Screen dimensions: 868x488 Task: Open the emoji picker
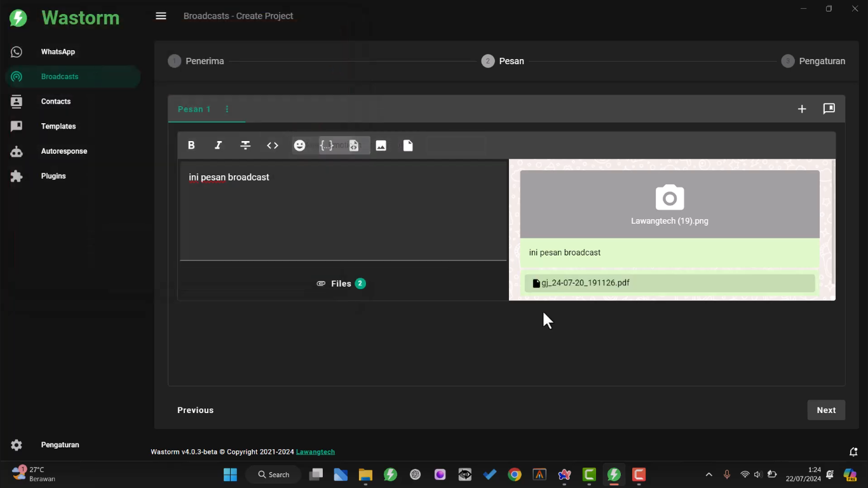[300, 146]
